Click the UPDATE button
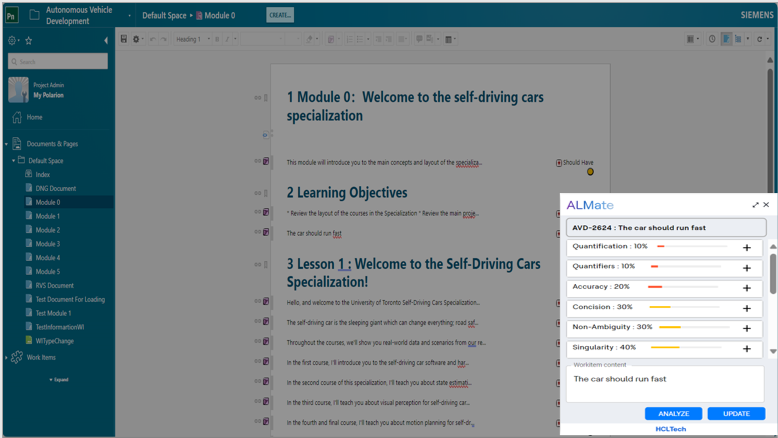The image size is (778, 438). [736, 414]
